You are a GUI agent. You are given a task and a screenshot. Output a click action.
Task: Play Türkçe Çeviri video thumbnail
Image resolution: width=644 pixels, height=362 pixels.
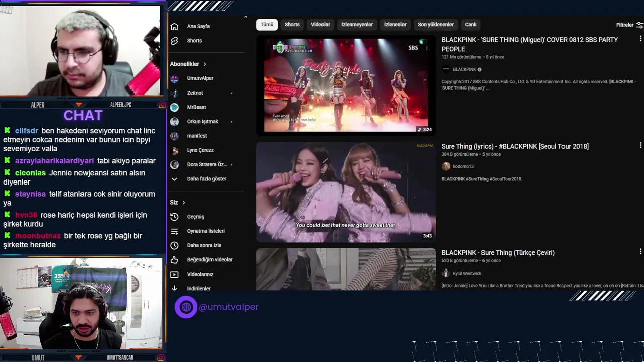pos(346,269)
